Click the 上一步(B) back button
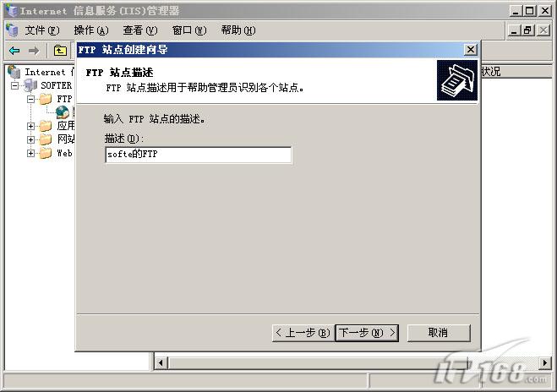 pos(303,333)
